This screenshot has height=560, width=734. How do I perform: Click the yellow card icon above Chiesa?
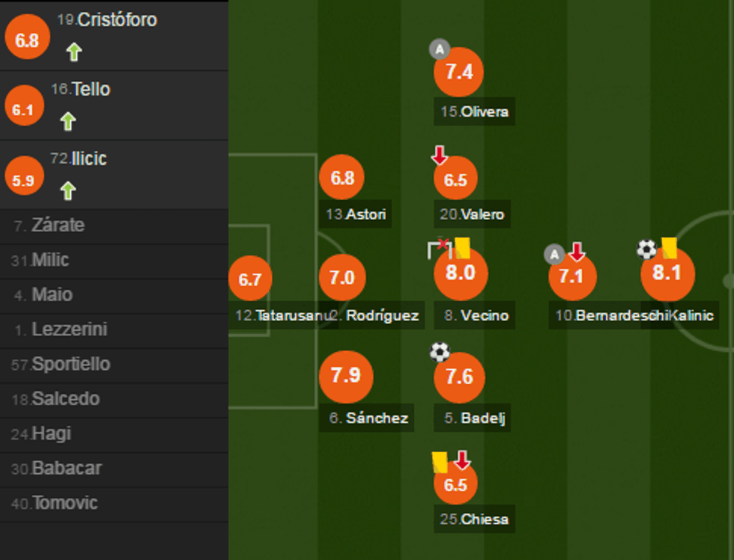point(440,461)
